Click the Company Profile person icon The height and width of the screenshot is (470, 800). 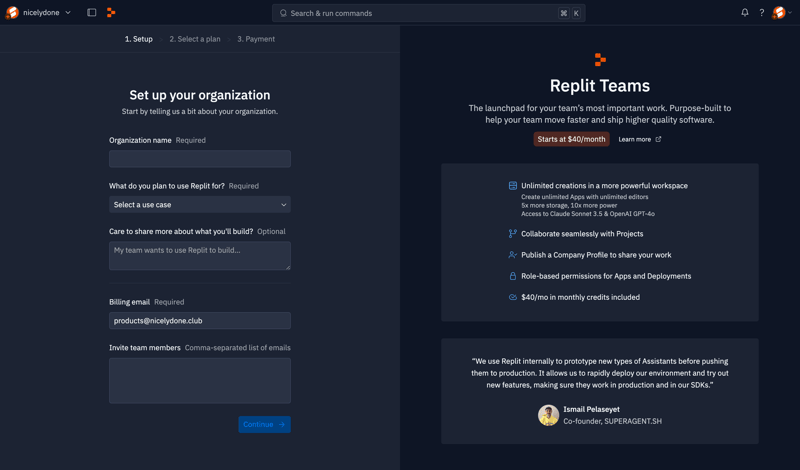click(513, 255)
